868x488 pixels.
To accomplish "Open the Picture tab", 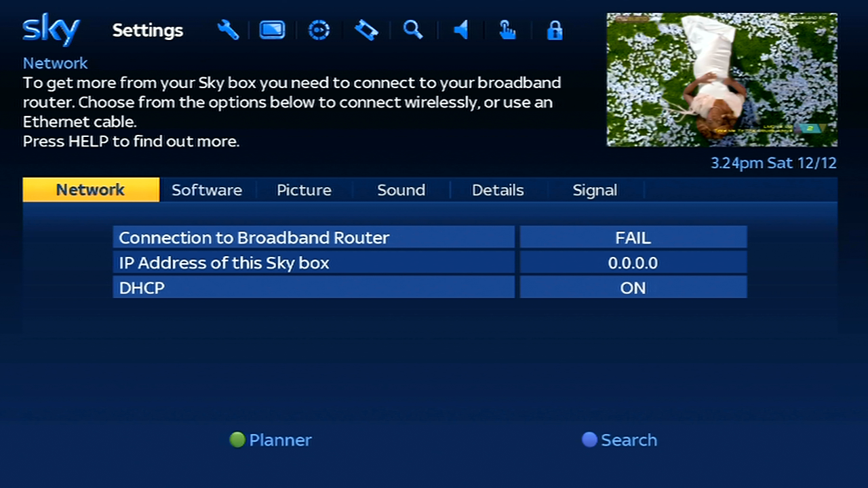I will [x=304, y=190].
